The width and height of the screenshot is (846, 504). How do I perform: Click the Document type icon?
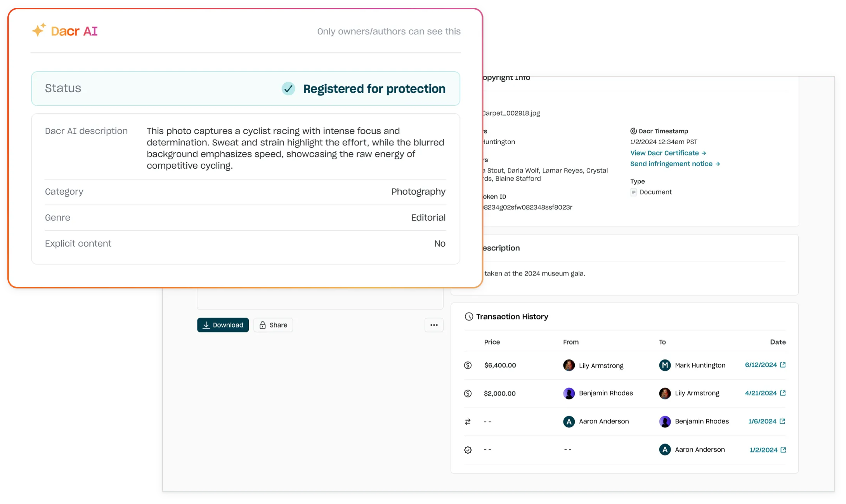(634, 192)
